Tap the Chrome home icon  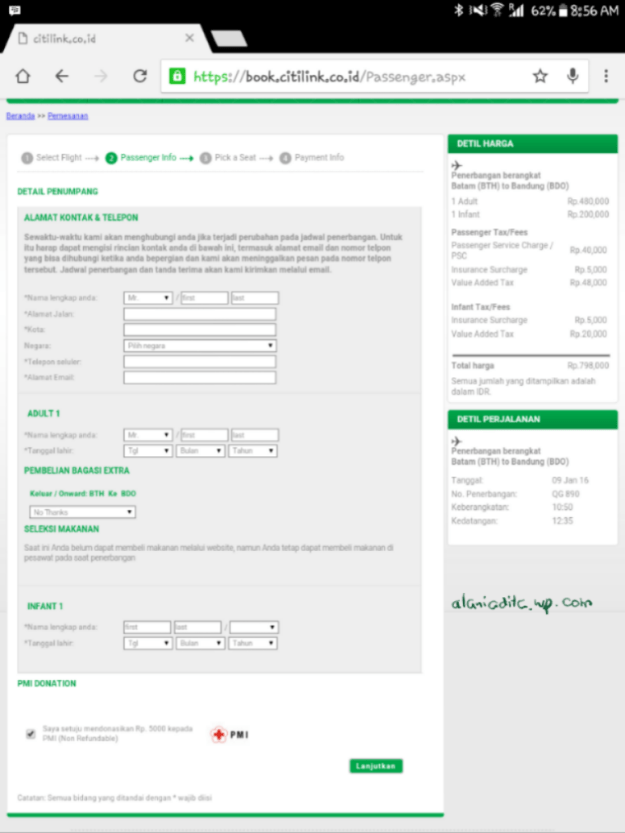click(23, 76)
